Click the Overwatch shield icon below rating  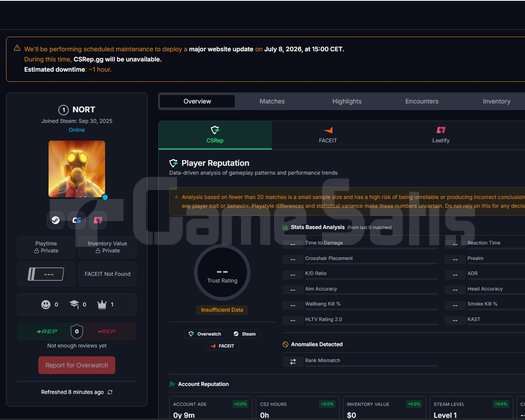(x=191, y=334)
